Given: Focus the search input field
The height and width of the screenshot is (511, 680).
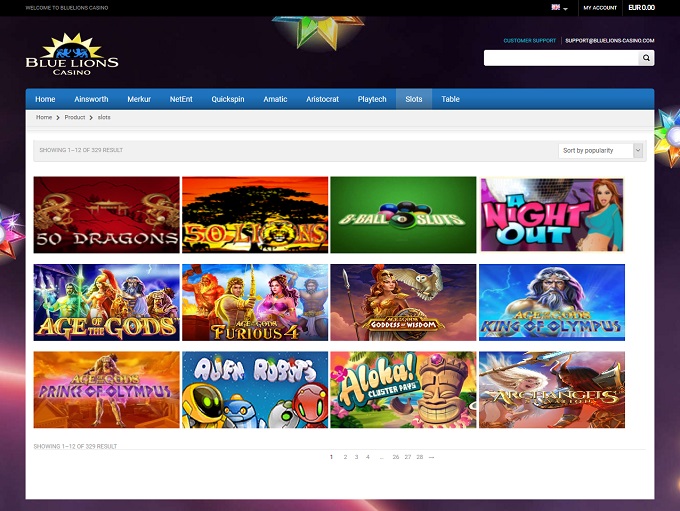Looking at the screenshot, I should coord(561,58).
